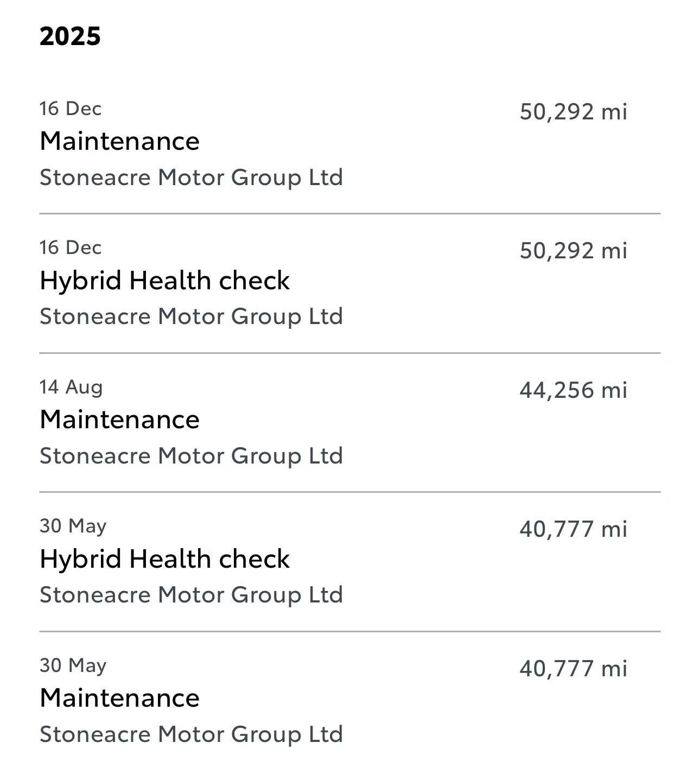
Task: Click the bottommost 40,777 mi mileage value
Action: [x=573, y=669]
